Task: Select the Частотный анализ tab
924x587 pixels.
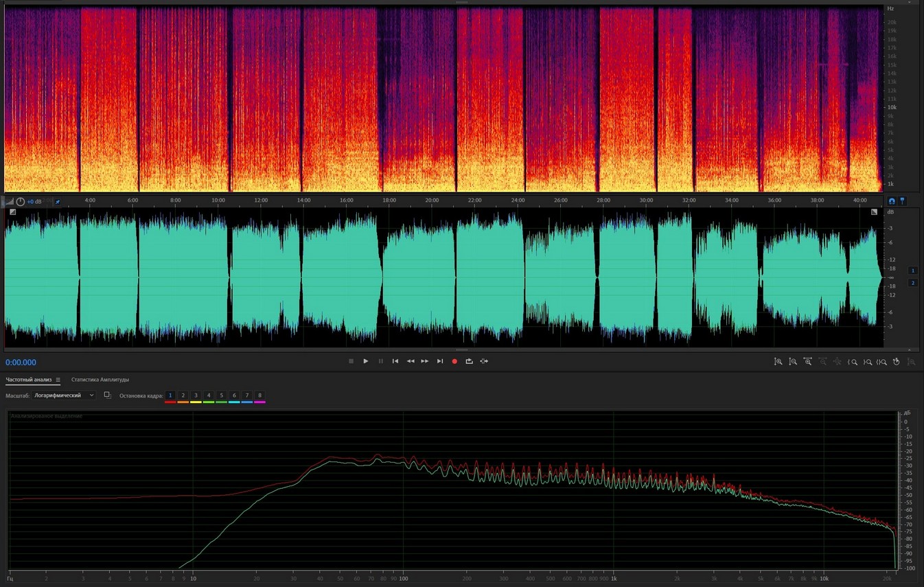Action: coord(29,380)
